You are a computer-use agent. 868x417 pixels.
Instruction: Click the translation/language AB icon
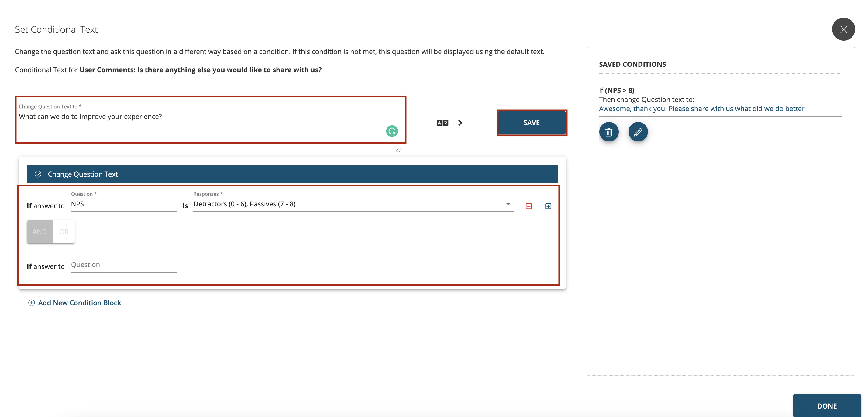point(442,122)
